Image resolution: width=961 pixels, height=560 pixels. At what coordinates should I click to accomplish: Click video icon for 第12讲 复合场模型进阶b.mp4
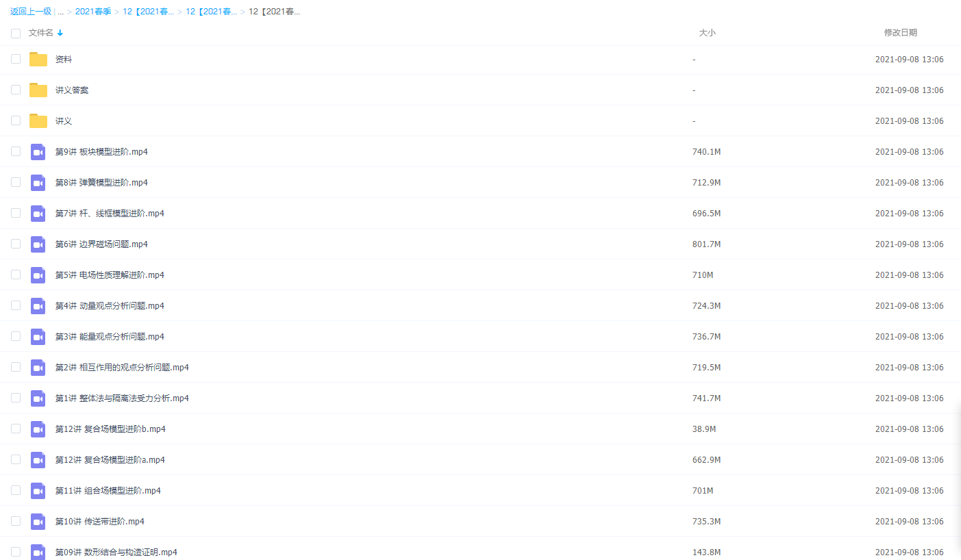coord(38,429)
